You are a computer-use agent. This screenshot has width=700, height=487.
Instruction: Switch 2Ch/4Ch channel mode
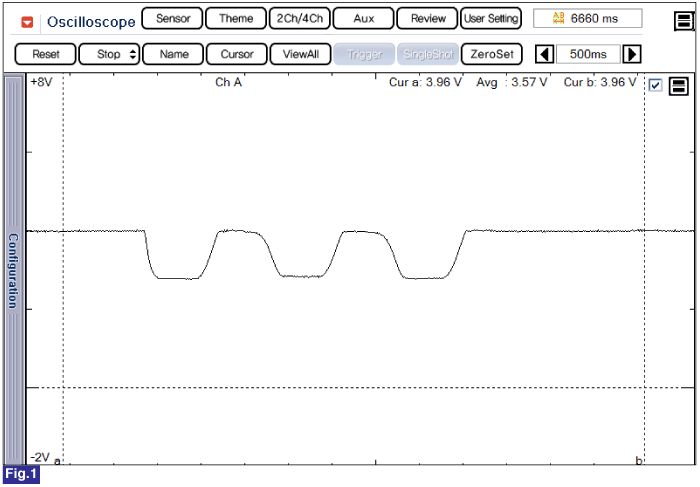300,19
